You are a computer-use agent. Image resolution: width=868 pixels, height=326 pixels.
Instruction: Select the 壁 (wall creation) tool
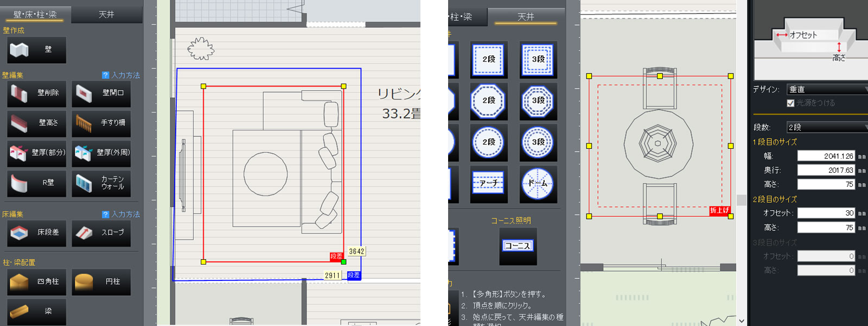37,50
